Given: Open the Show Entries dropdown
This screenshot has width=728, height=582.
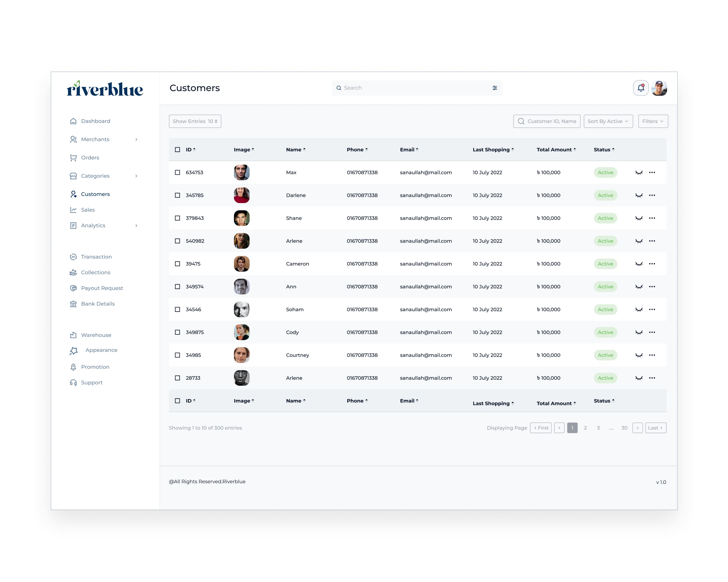Looking at the screenshot, I should (x=195, y=122).
